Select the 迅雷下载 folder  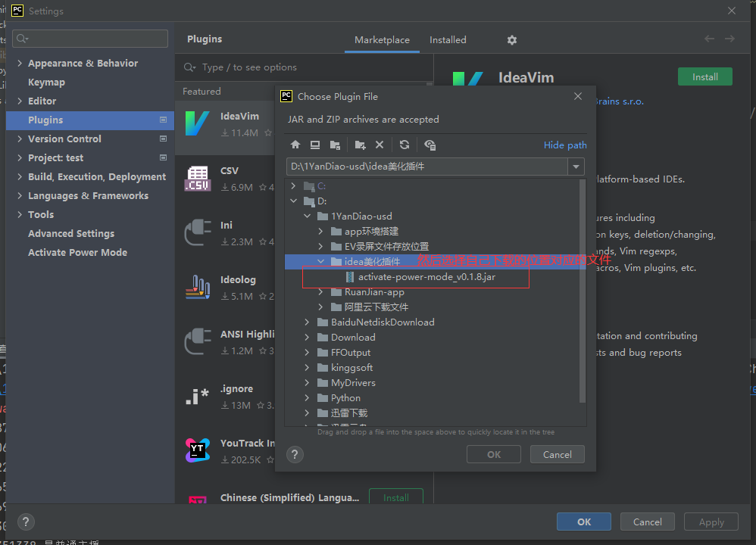(349, 413)
